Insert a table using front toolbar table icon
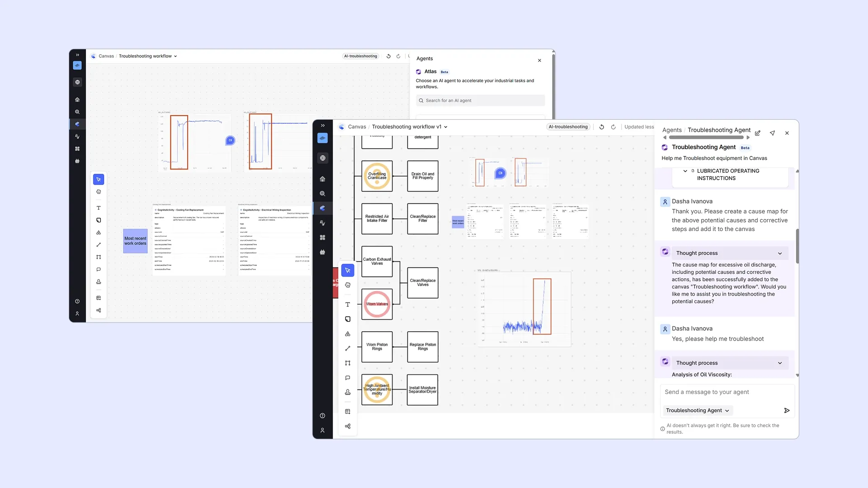This screenshot has height=488, width=868. (348, 412)
